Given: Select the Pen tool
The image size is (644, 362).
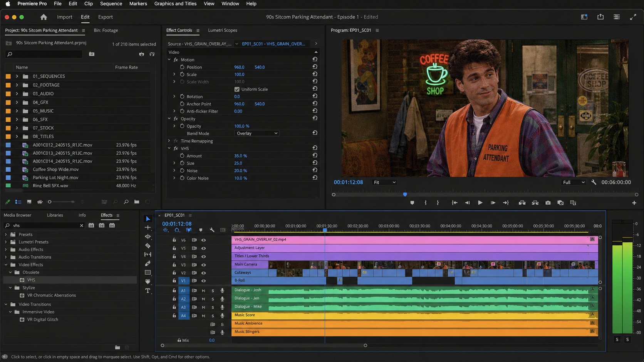Looking at the screenshot, I should [148, 264].
